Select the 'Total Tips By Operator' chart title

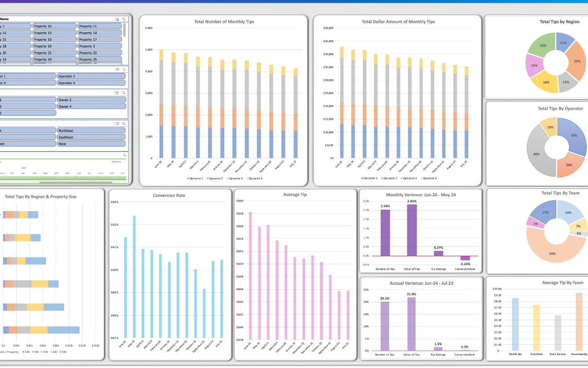[x=560, y=109]
